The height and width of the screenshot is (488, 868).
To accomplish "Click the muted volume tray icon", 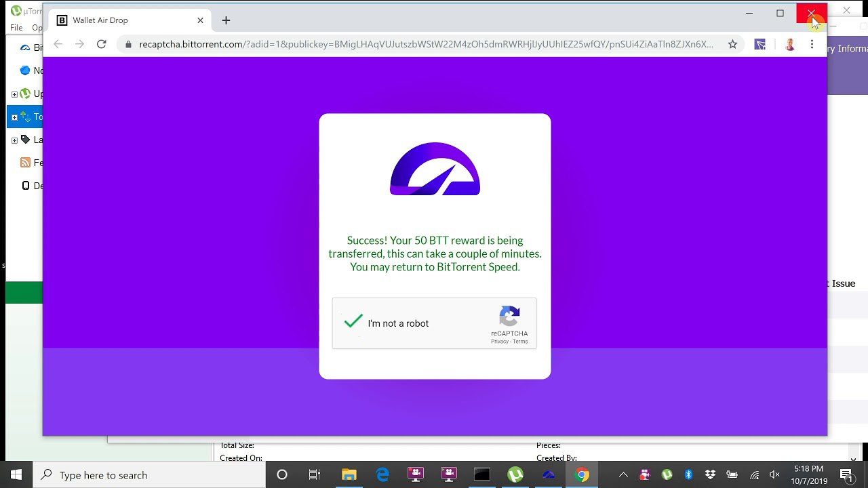I will tap(774, 474).
